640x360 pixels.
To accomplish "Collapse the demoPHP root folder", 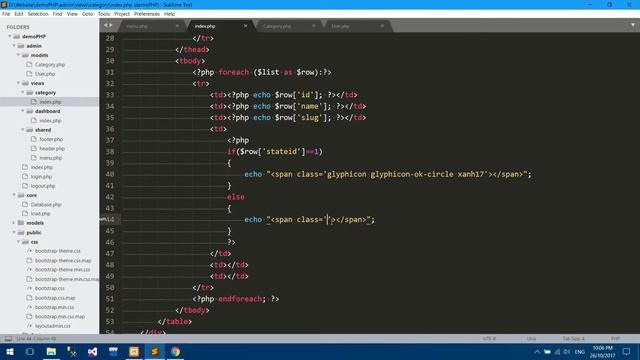I will click(9, 36).
